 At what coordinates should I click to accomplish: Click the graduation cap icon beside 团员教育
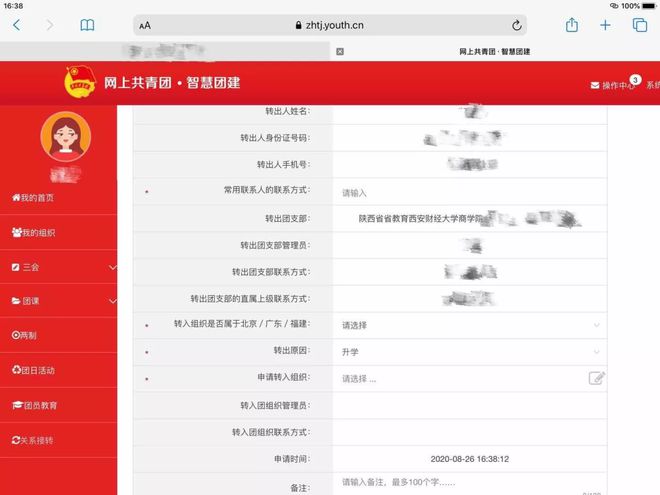tap(17, 405)
